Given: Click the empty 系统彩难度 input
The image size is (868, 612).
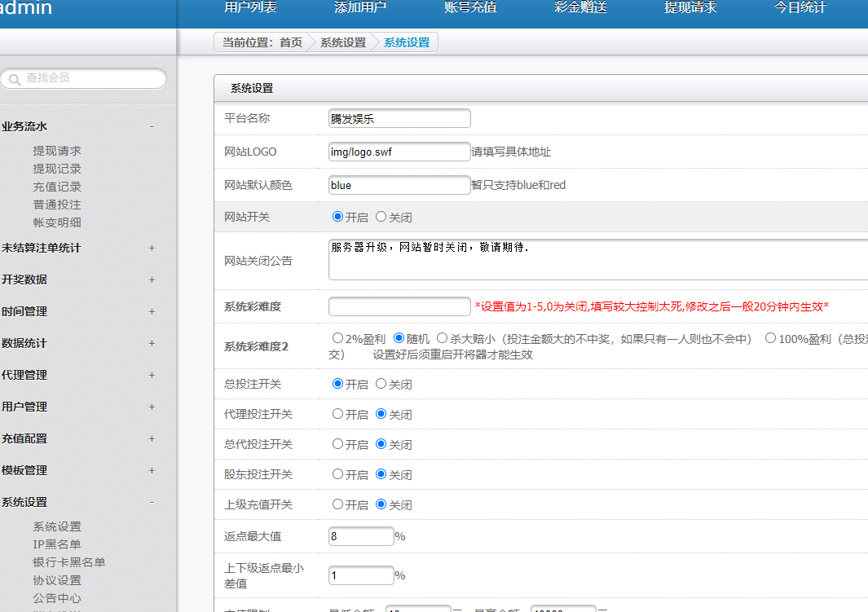Looking at the screenshot, I should coord(399,306).
